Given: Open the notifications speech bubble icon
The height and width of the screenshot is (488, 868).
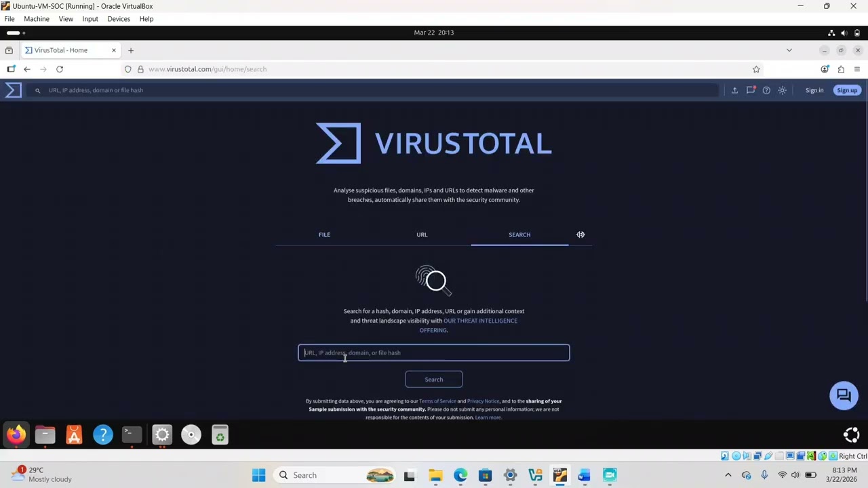Looking at the screenshot, I should click(751, 90).
